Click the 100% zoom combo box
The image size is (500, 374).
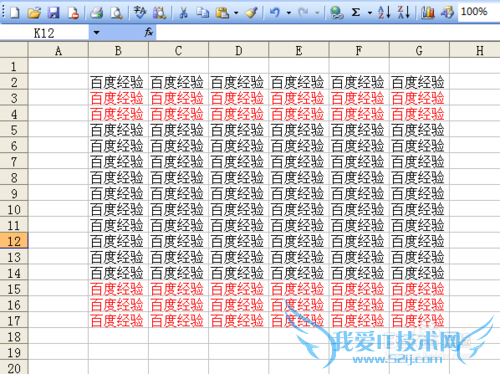(479, 12)
